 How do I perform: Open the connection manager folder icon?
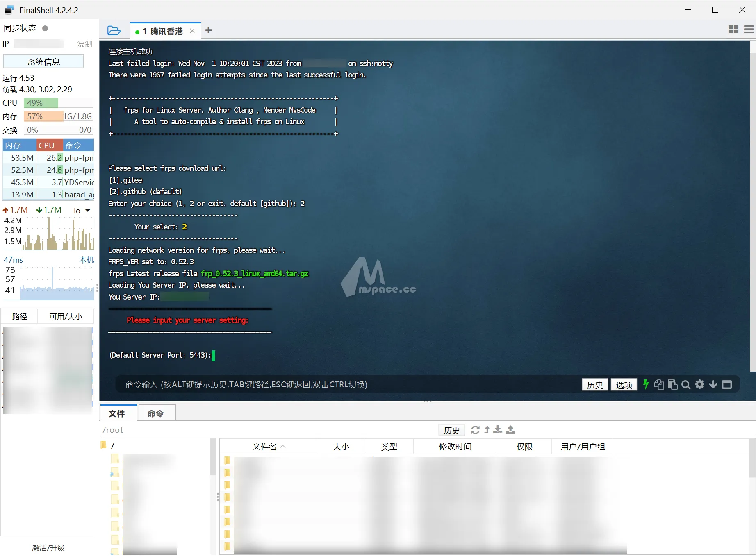(114, 30)
